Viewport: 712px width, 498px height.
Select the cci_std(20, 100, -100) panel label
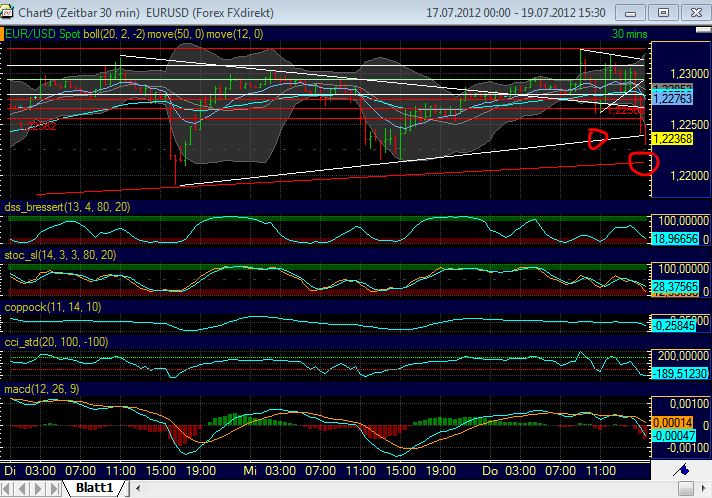pos(56,342)
